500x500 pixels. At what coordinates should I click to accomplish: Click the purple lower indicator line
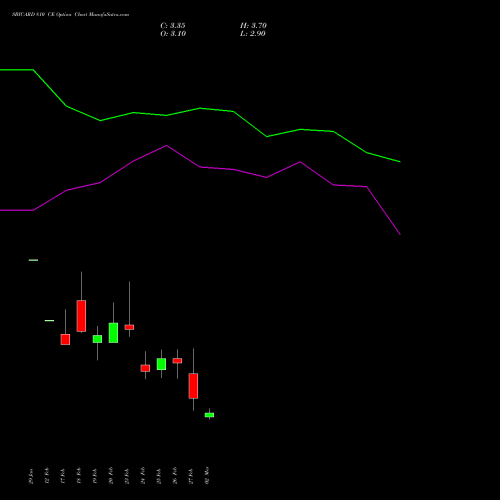tap(200, 167)
